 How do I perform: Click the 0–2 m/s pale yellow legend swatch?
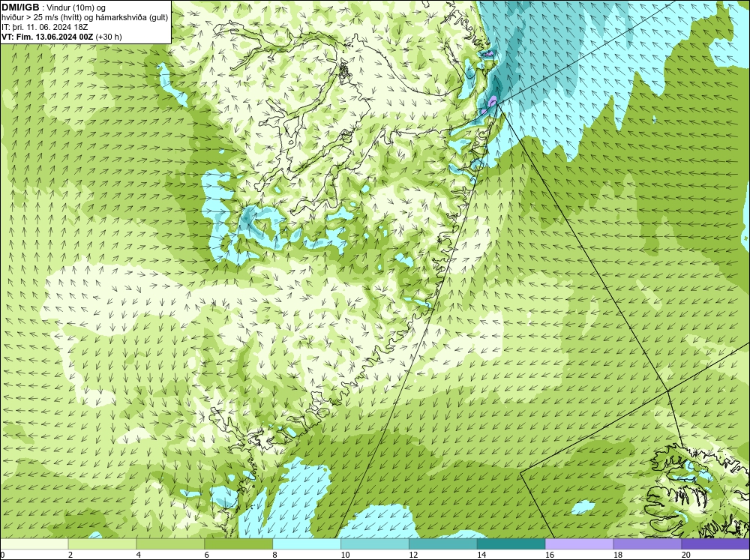[x=34, y=544]
